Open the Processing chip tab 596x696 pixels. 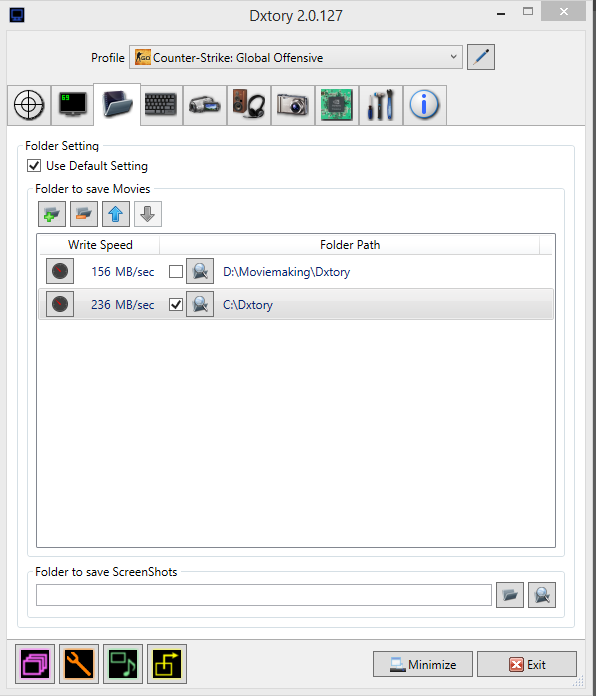coord(336,105)
